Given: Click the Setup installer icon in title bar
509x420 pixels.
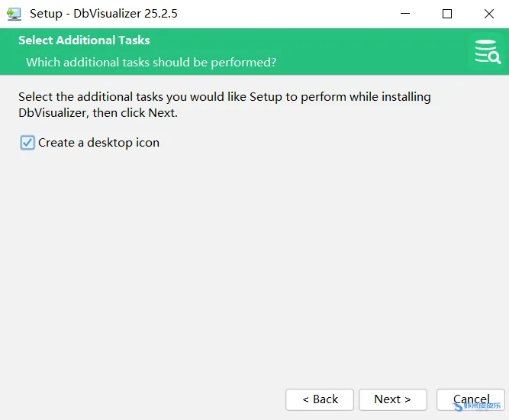Looking at the screenshot, I should coord(14,14).
